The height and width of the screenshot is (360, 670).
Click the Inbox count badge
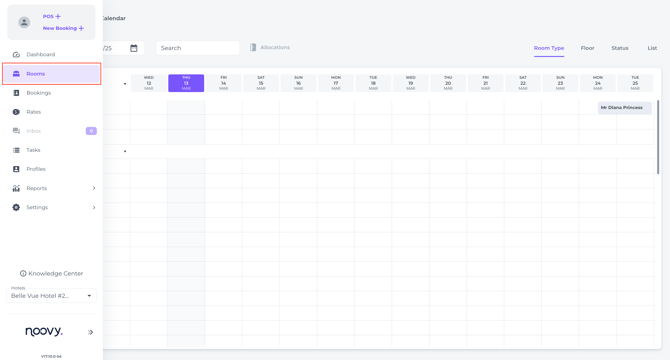pos(91,131)
